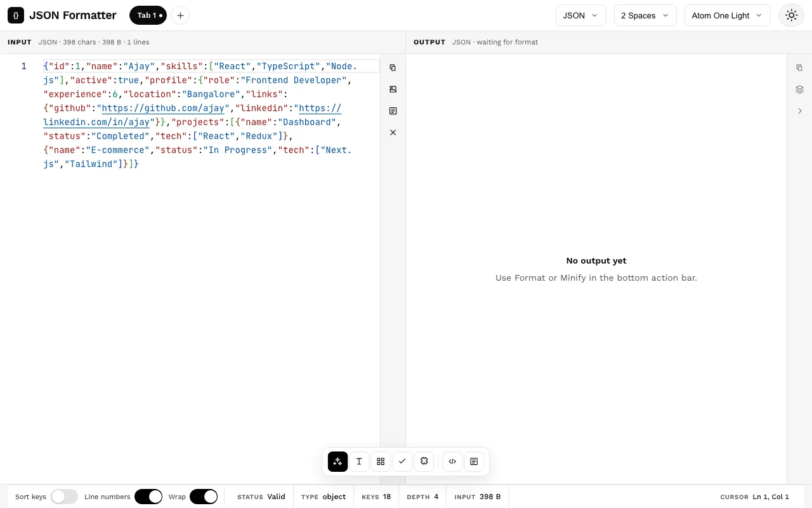The width and height of the screenshot is (812, 508).
Task: Expand the output sidebar with the chevron arrow
Action: 799,111
